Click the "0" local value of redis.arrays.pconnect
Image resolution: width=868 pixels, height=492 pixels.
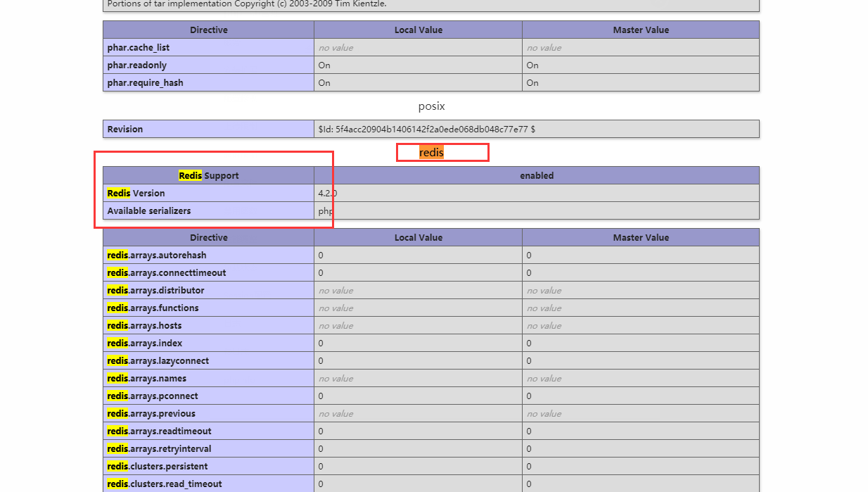(321, 396)
